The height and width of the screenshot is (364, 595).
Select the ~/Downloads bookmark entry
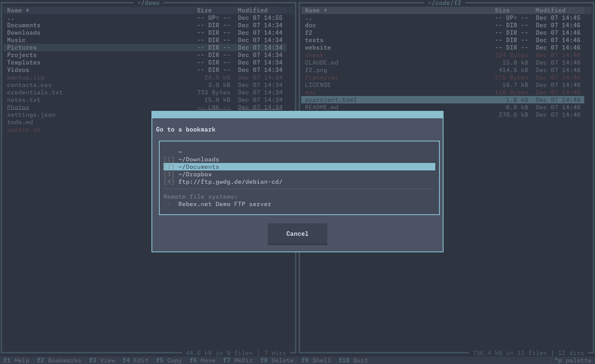point(199,159)
